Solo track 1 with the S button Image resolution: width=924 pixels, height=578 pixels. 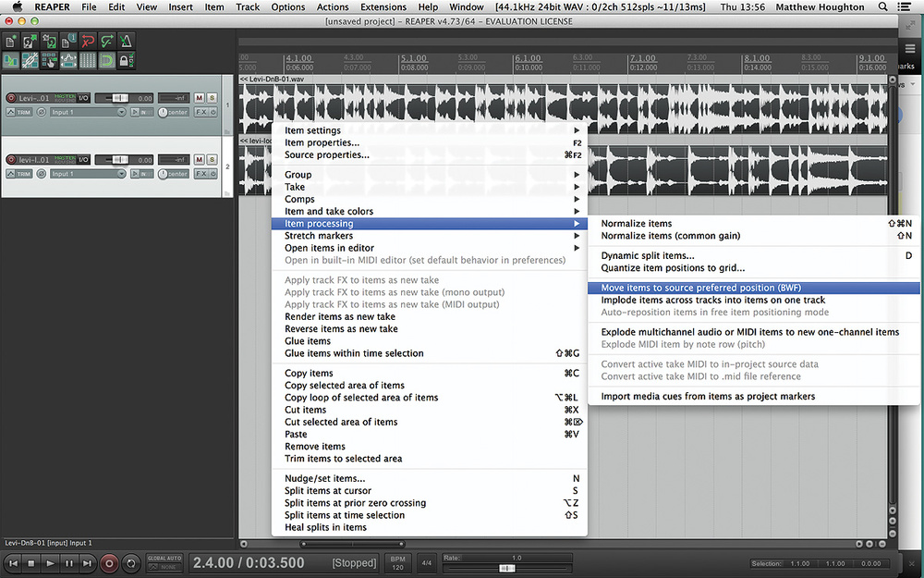point(212,98)
